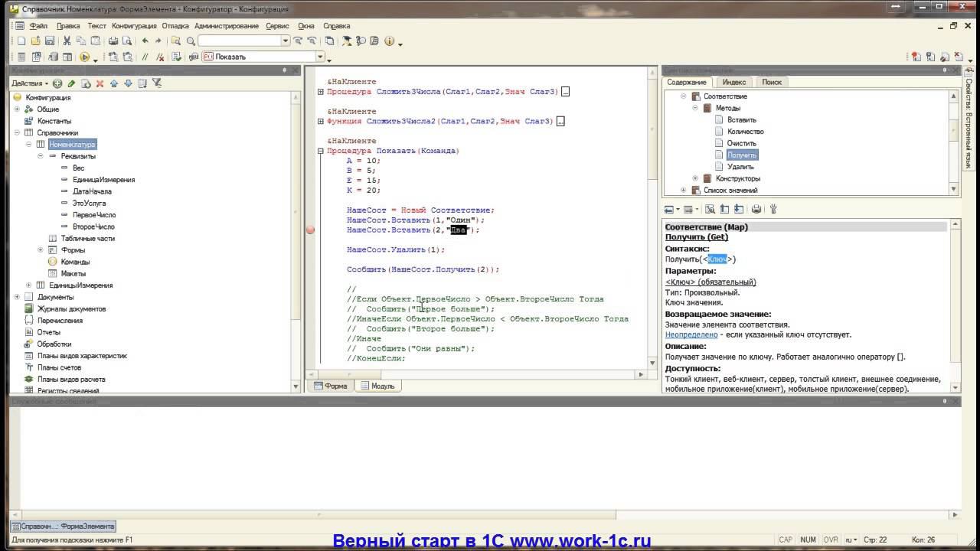Click the Paste clipboard icon
This screenshot has height=551, width=980.
point(94,41)
